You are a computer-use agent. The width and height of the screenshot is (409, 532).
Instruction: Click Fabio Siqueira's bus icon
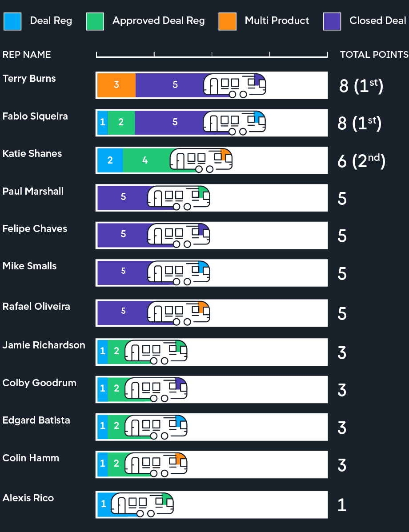(234, 122)
